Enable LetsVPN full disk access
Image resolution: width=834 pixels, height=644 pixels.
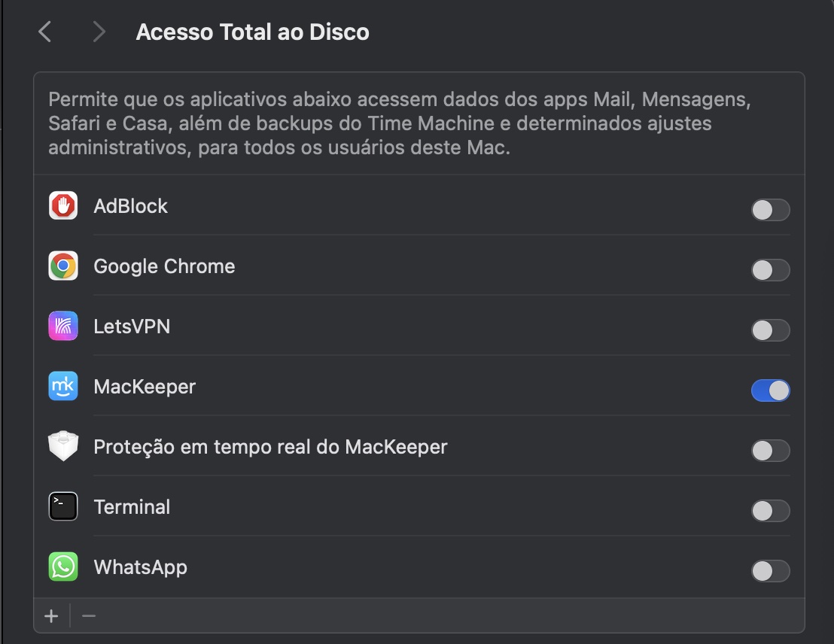pos(770,330)
